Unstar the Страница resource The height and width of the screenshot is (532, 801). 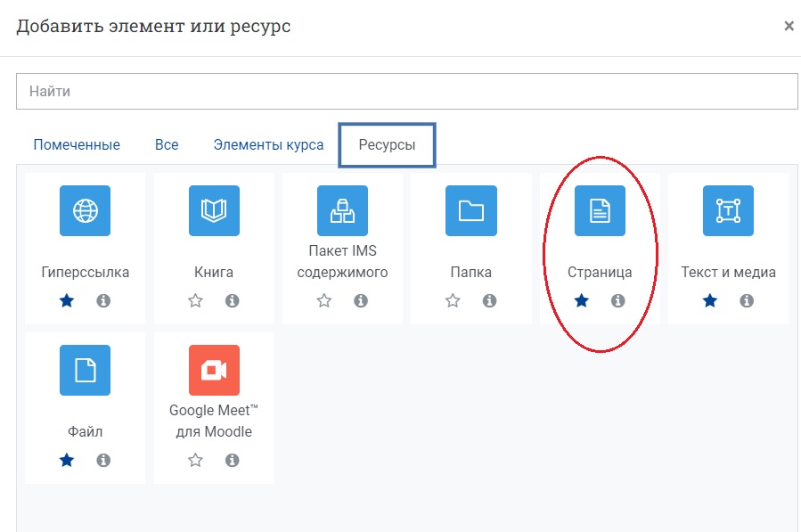pyautogui.click(x=581, y=300)
